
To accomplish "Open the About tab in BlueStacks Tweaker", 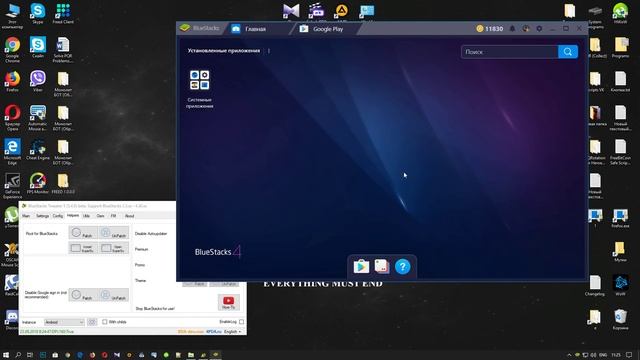I will tap(129, 216).
